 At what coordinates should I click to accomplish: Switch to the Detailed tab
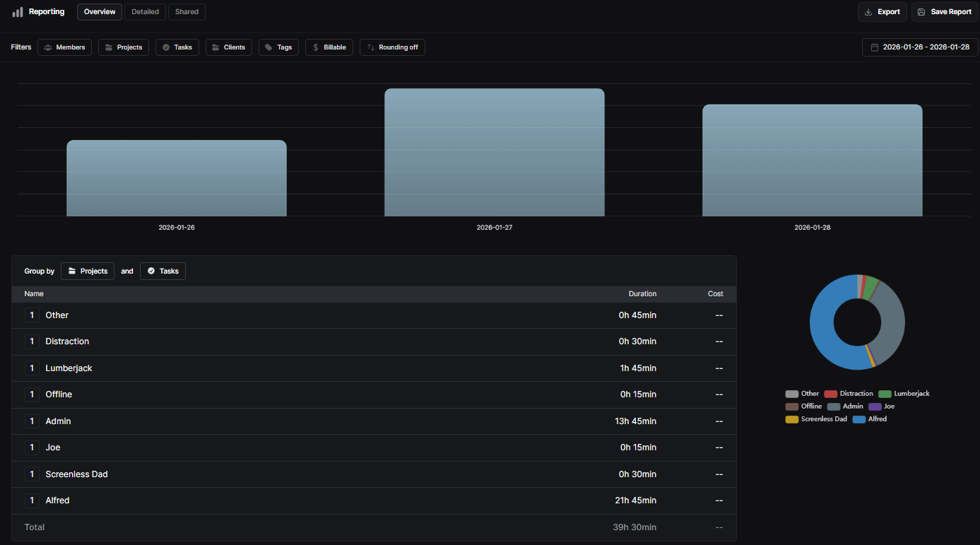point(146,12)
